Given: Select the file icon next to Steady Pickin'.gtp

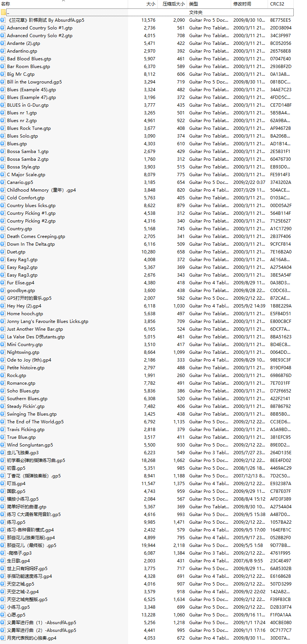Looking at the screenshot, I should (3, 406).
